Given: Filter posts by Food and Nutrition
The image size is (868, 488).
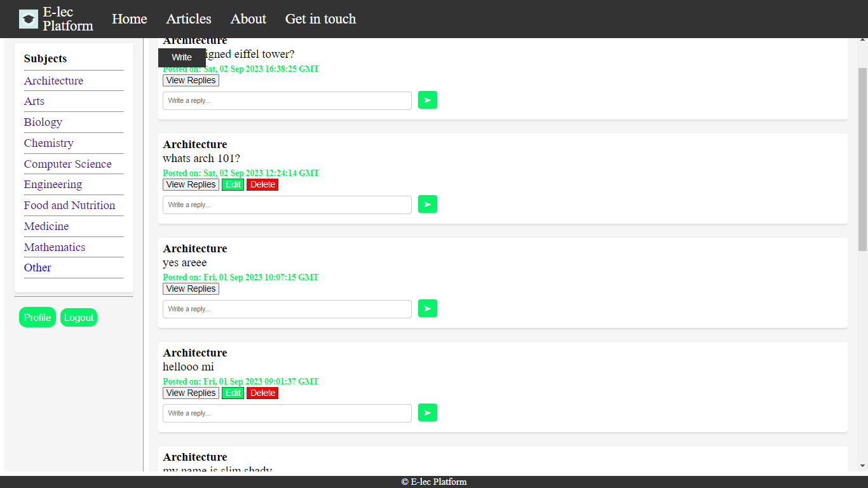Looking at the screenshot, I should 69,205.
